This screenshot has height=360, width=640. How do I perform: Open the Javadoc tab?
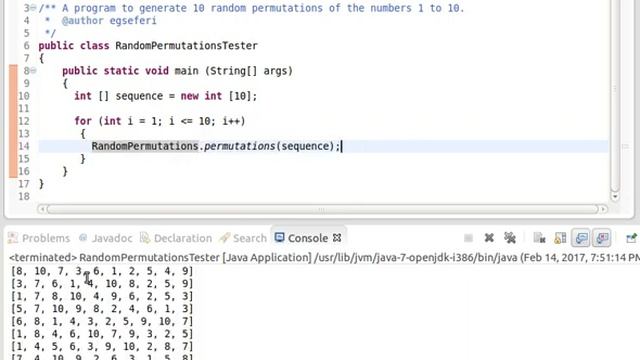click(106, 238)
